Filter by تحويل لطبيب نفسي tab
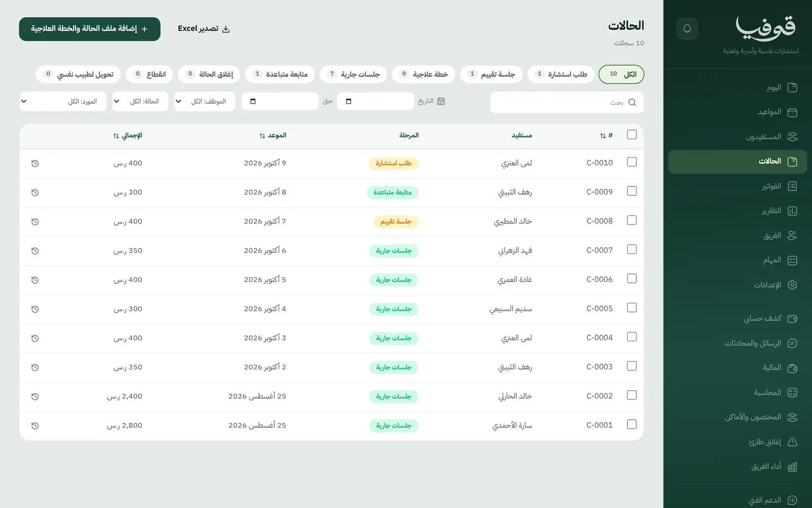The width and height of the screenshot is (812, 508). click(x=78, y=74)
